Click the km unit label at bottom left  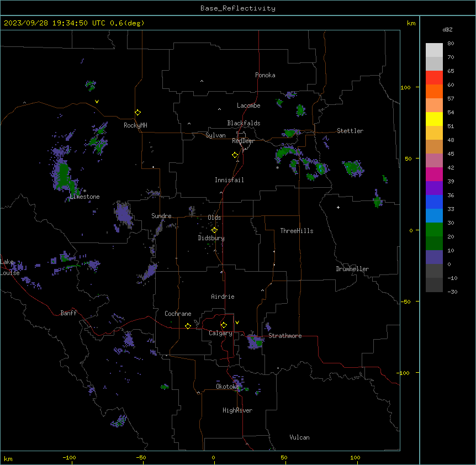pyautogui.click(x=8, y=459)
